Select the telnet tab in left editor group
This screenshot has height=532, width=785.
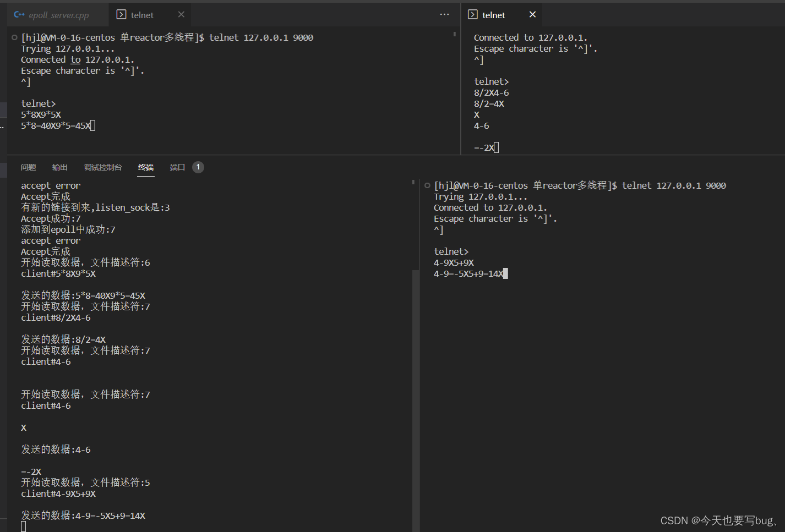point(142,15)
